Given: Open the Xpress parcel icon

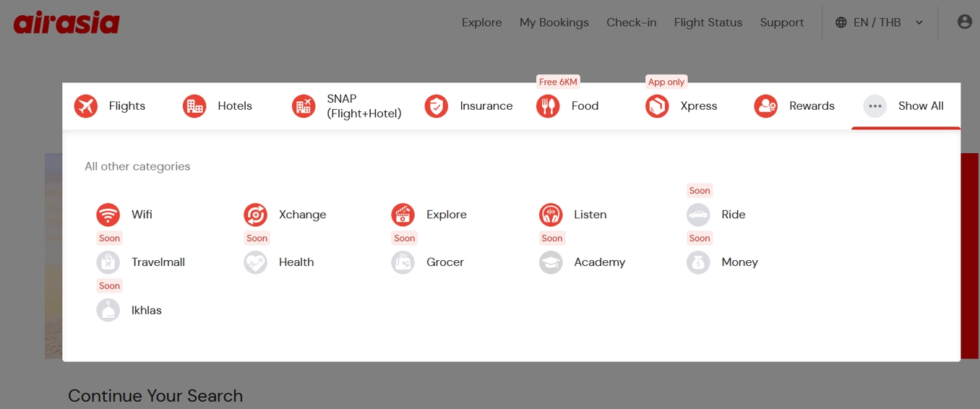Looking at the screenshot, I should tap(657, 106).
